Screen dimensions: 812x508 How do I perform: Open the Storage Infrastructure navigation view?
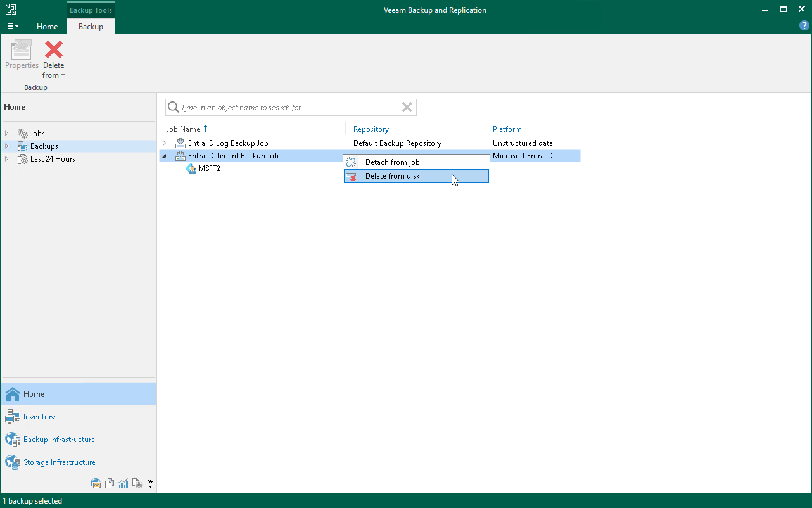pos(78,462)
